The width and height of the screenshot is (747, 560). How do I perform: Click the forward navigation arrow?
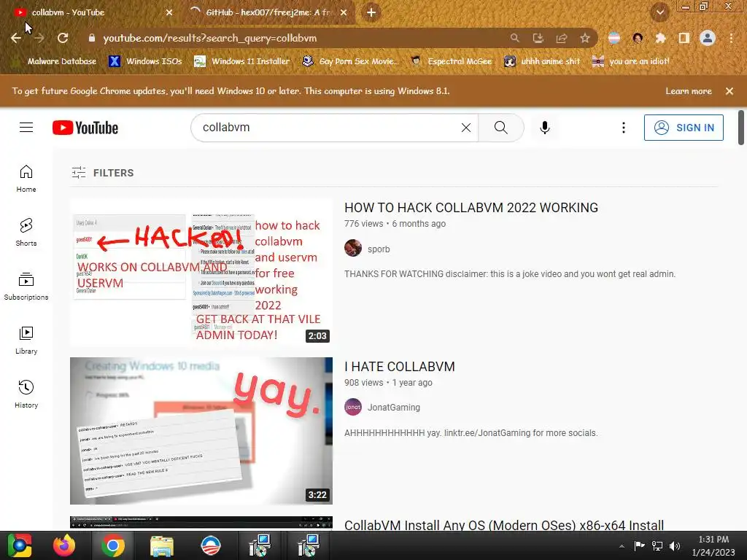[39, 38]
